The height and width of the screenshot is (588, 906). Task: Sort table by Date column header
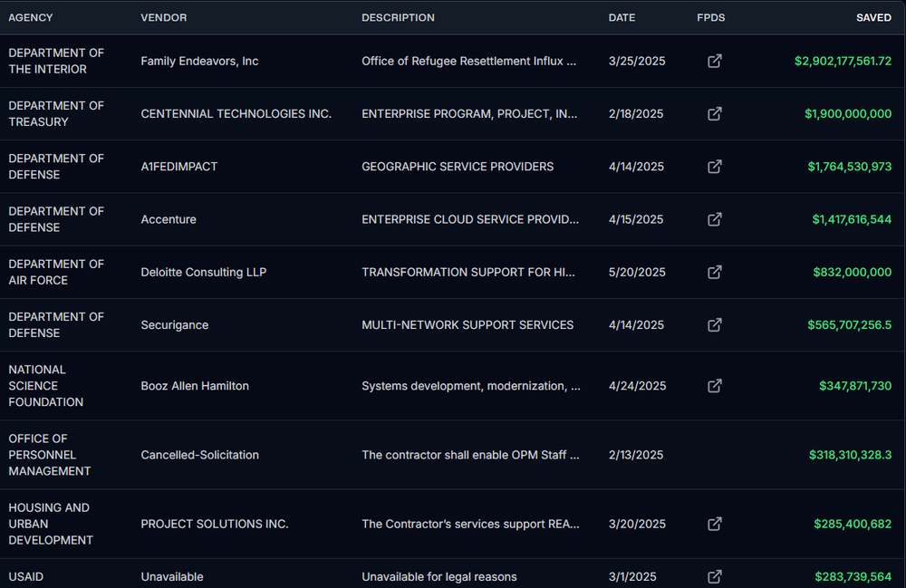622,18
